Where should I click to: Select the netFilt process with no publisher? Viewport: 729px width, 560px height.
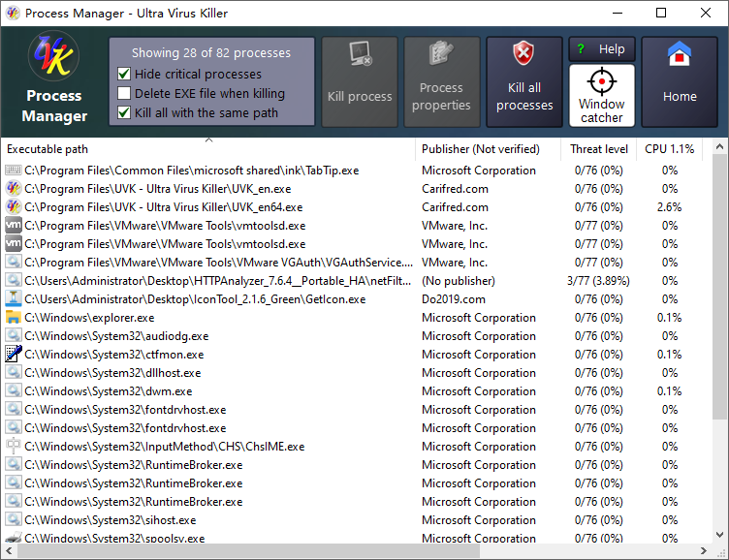218,281
